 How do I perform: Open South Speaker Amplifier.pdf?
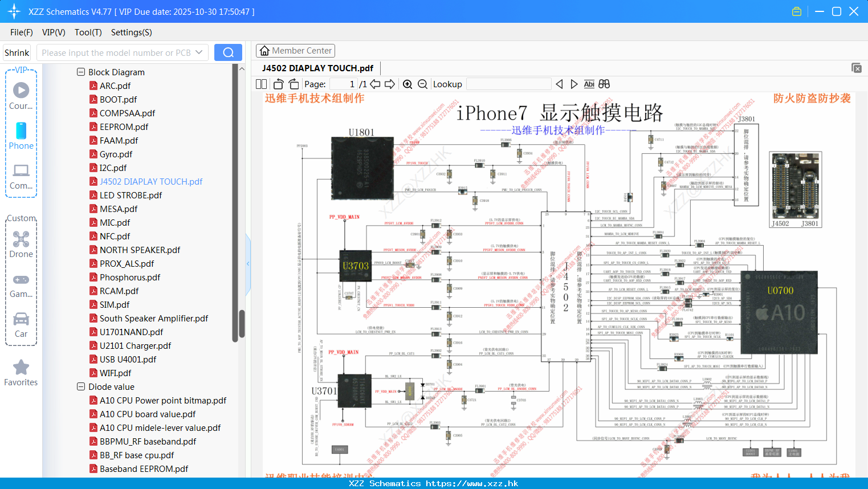point(154,318)
